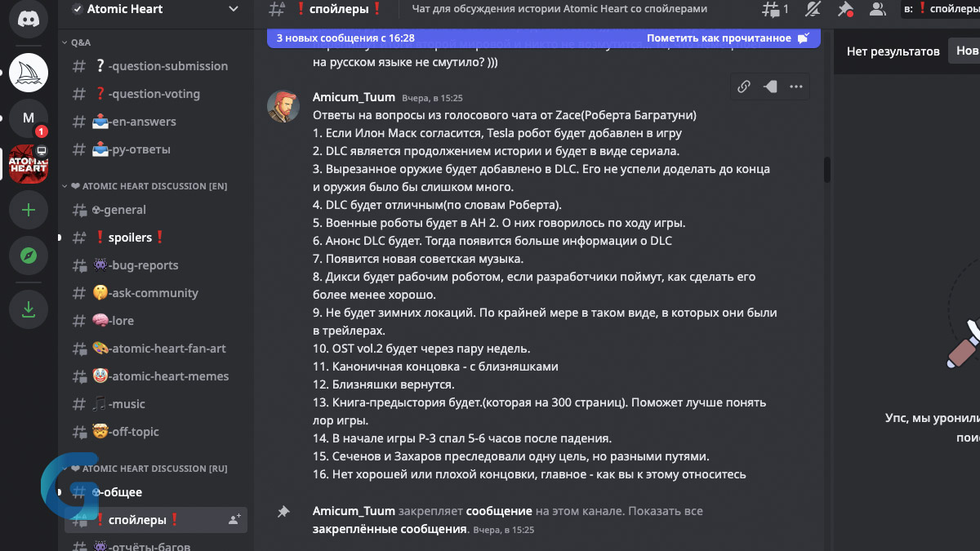The width and height of the screenshot is (980, 551).
Task: Collapse the Q&A channel category
Action: (x=81, y=42)
